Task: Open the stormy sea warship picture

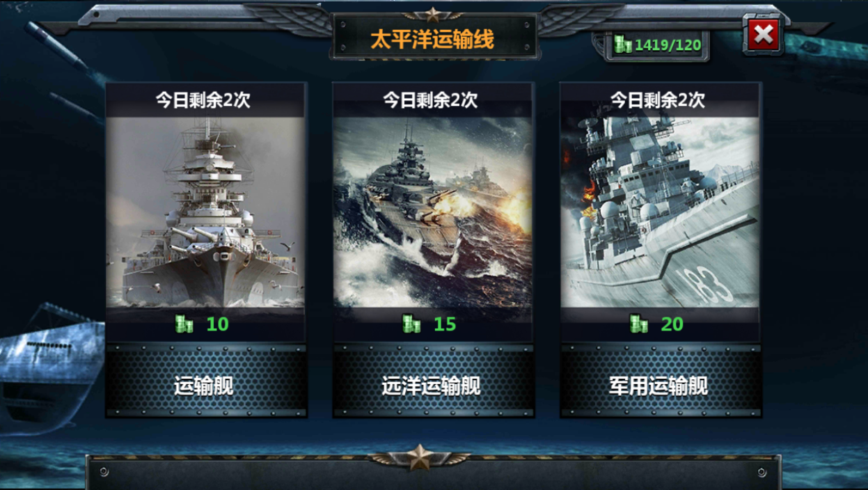Action: pos(433,212)
